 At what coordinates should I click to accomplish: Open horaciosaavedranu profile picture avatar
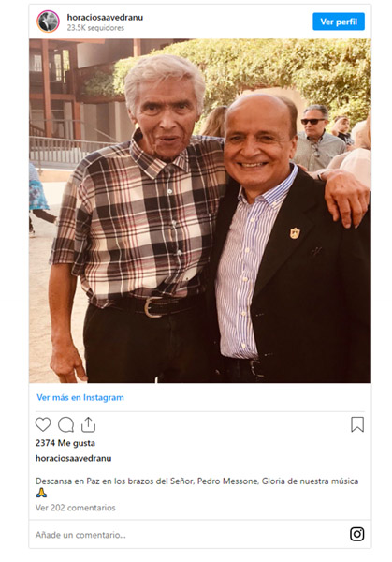(48, 22)
